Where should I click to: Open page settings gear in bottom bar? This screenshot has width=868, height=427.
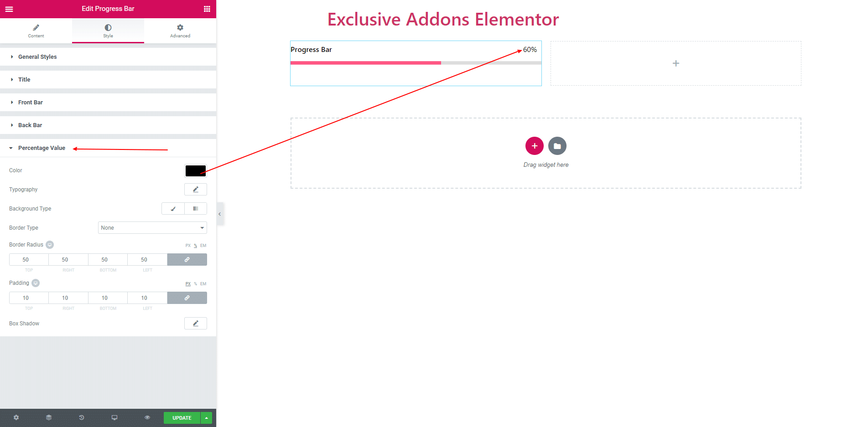(x=16, y=417)
